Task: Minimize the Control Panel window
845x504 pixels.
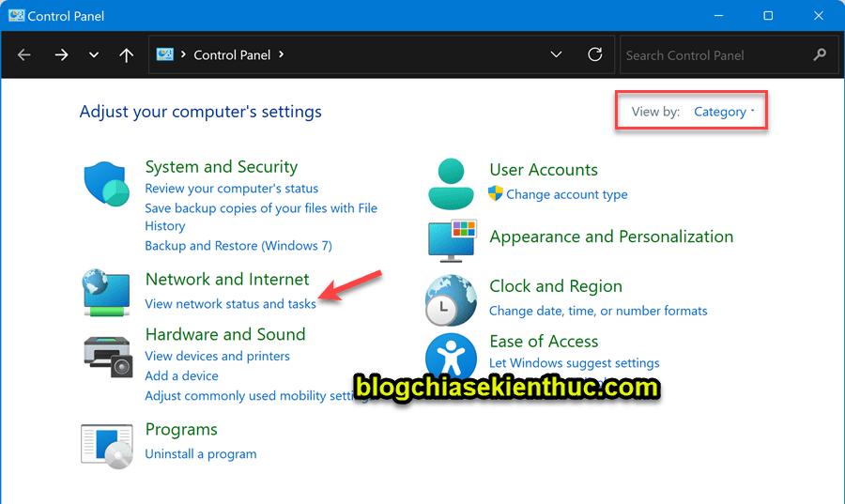Action: coord(718,16)
